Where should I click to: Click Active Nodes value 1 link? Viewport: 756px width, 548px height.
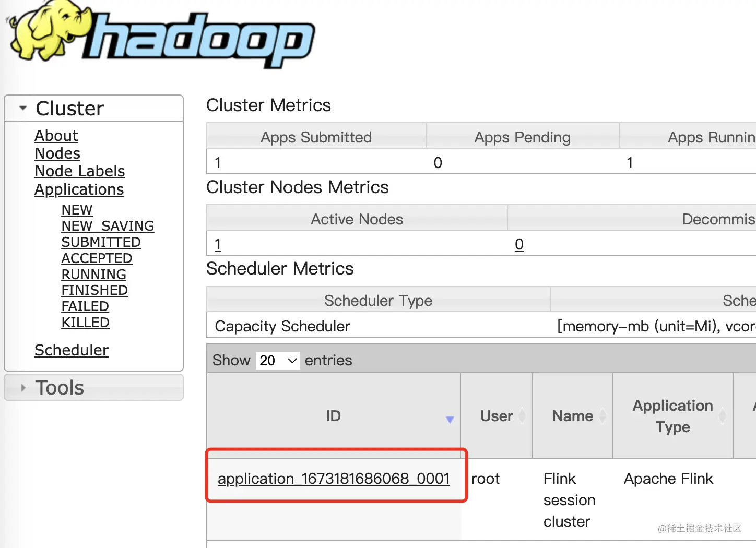(218, 244)
